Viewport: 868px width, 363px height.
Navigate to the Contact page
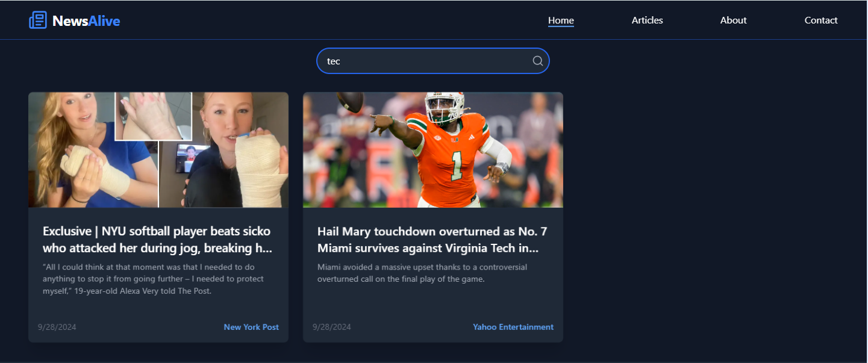tap(821, 20)
